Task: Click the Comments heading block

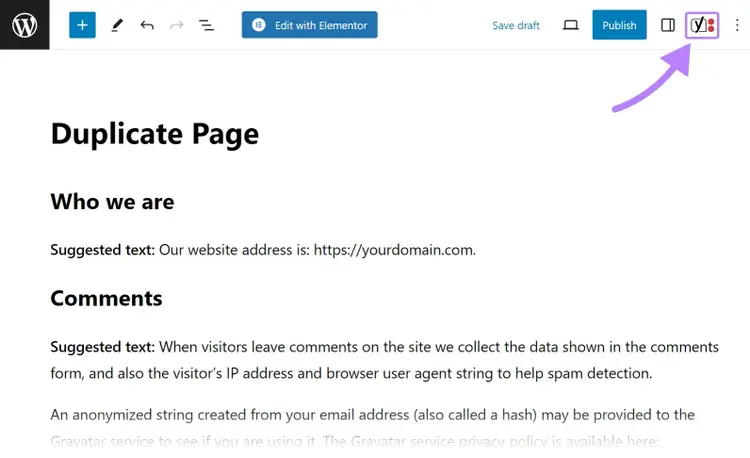Action: click(x=106, y=298)
